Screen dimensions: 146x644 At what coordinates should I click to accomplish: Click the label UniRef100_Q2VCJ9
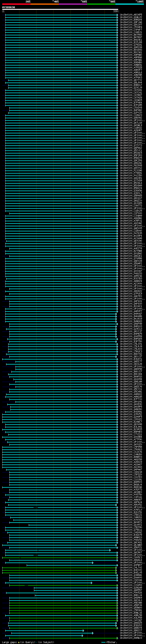[x=131, y=87]
